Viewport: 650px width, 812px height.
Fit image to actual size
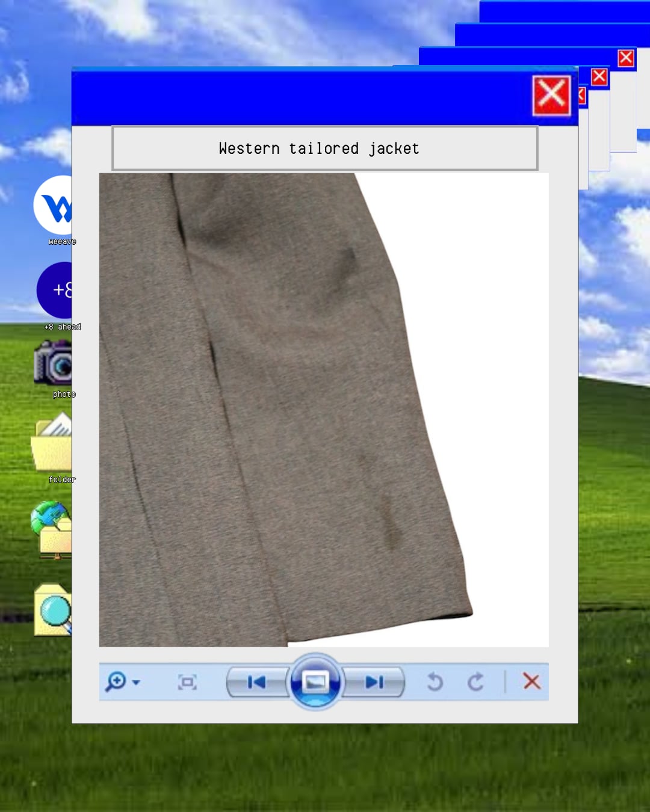pos(187,682)
